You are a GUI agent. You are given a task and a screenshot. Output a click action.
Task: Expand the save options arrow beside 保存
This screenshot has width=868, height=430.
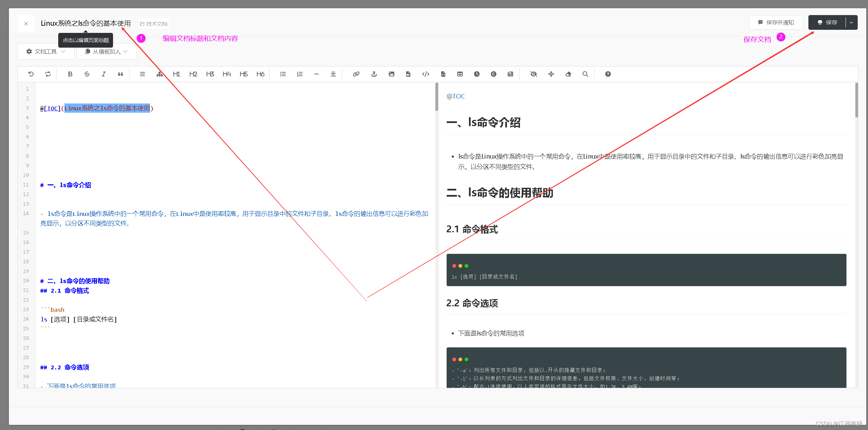pyautogui.click(x=852, y=23)
